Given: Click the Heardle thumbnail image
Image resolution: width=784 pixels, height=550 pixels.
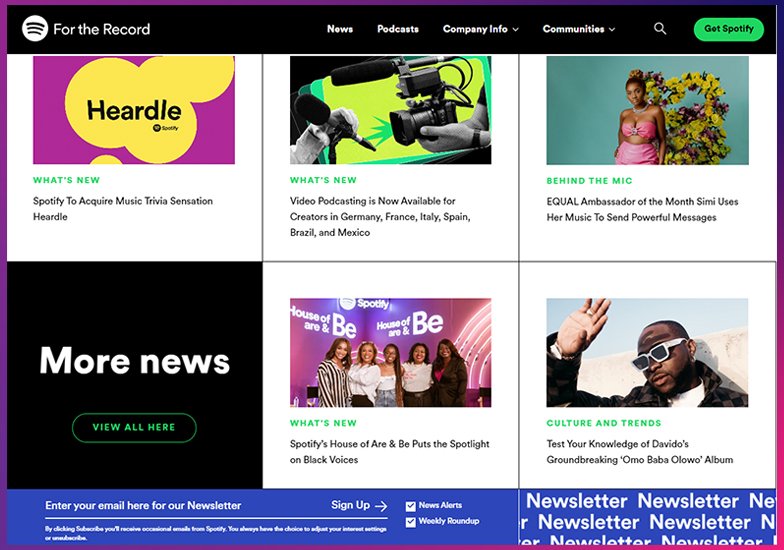Looking at the screenshot, I should point(134,110).
